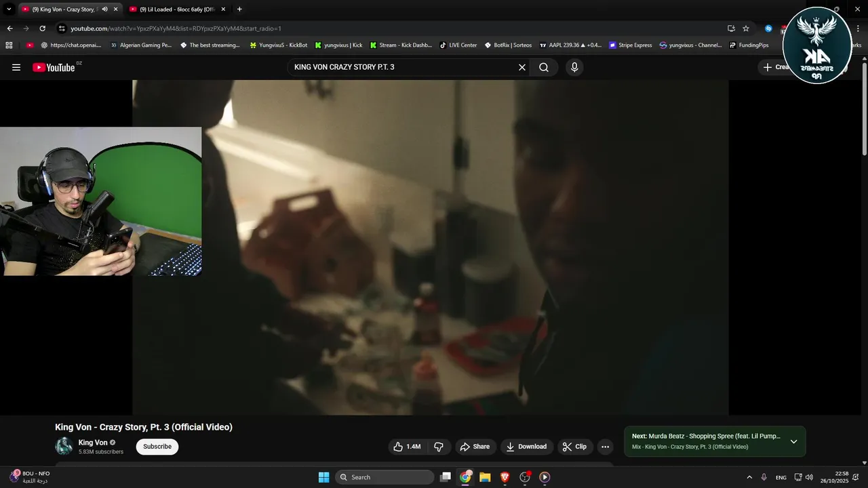Click the install/cast icon in address bar
868x488 pixels.
[731, 28]
